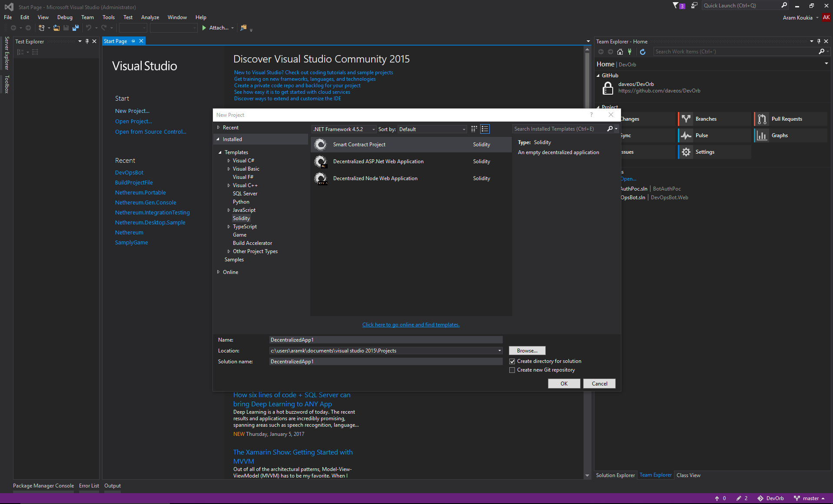Screen dimensions: 833x504
Task: Open Graphs in Team Explorer
Action: (x=779, y=135)
